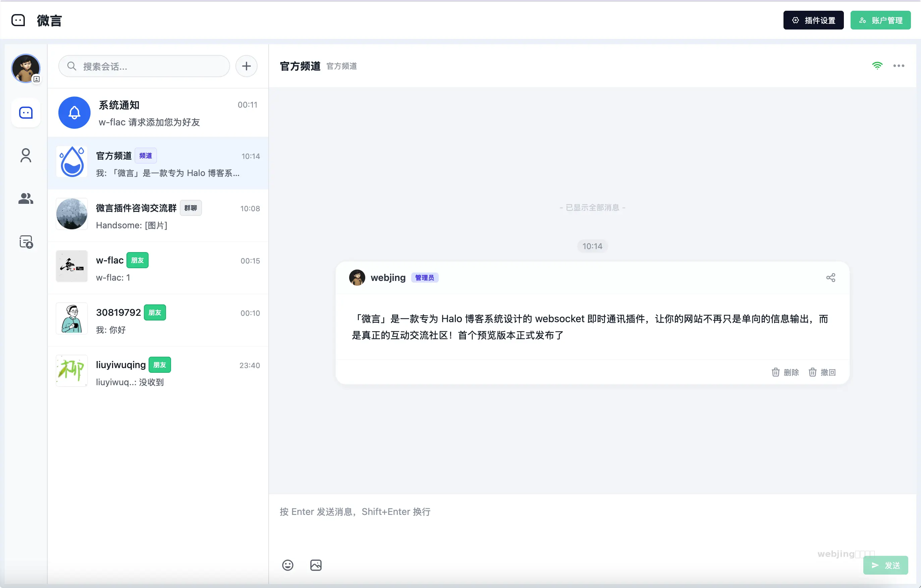921x588 pixels.
Task: Open 账户管理 account management
Action: coord(880,20)
